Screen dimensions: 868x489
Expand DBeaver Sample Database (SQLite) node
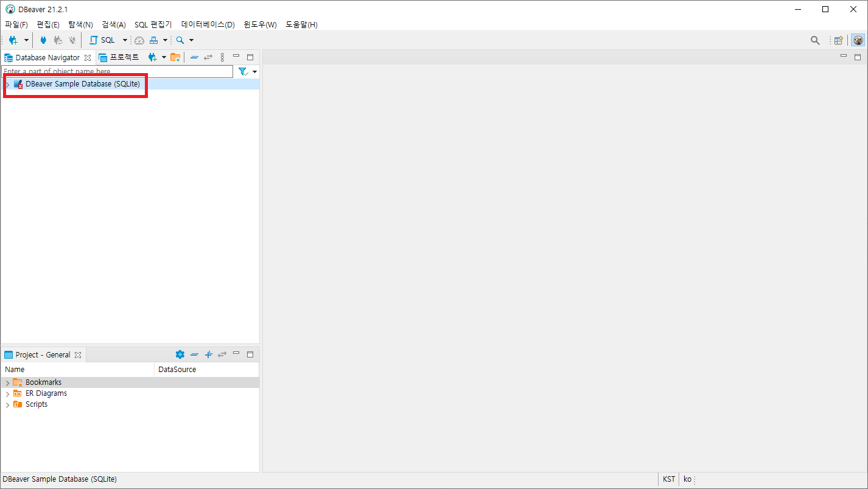pyautogui.click(x=7, y=84)
